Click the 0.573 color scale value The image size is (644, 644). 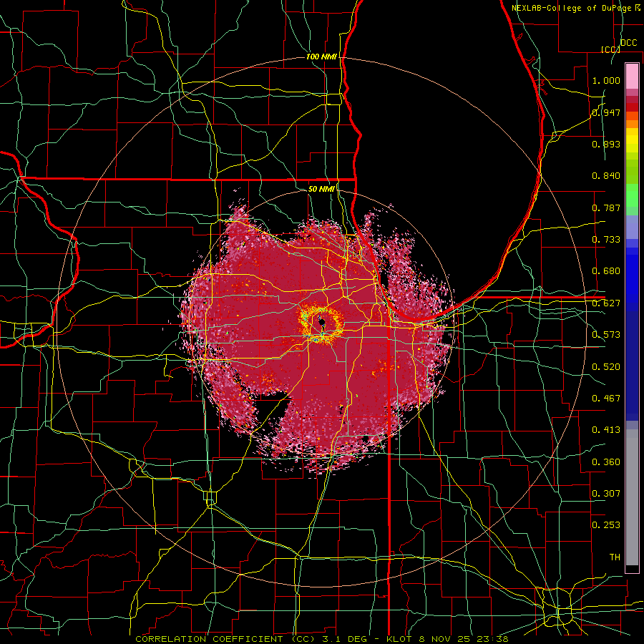(x=606, y=335)
